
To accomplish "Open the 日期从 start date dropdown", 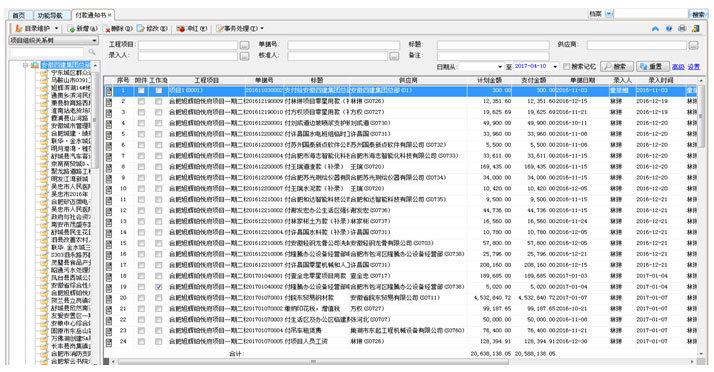I will (500, 67).
